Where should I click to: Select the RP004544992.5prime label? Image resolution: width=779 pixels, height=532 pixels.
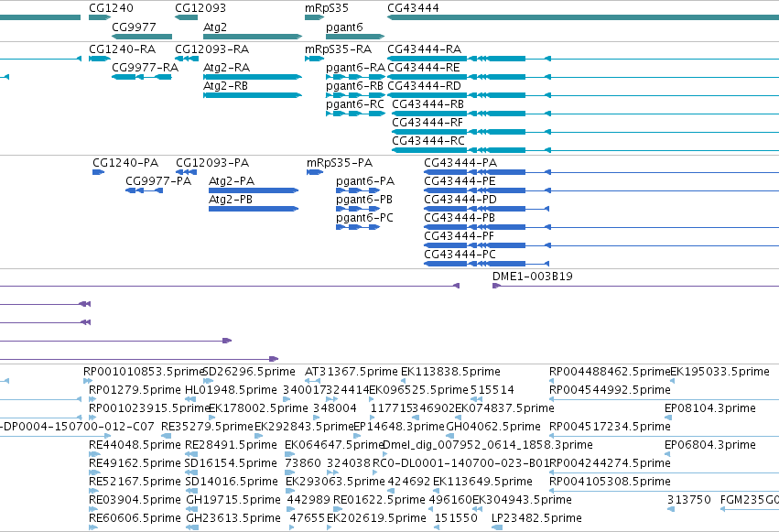tap(610, 390)
